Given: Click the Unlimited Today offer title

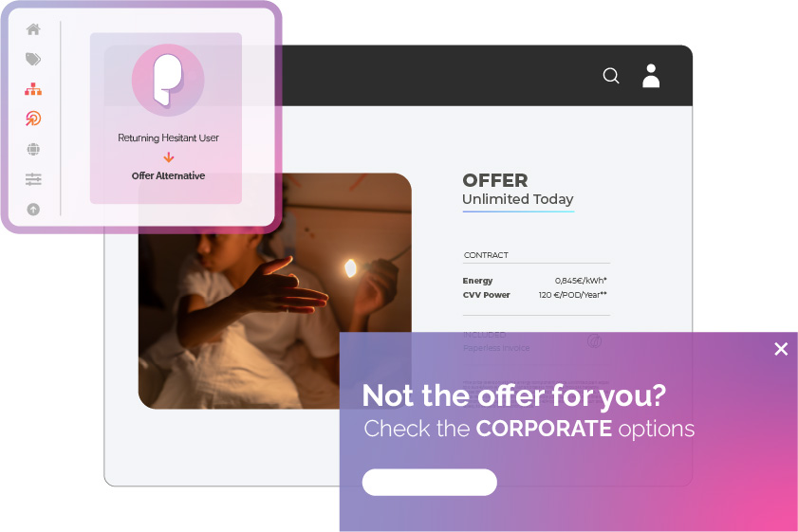Looking at the screenshot, I should tap(517, 199).
